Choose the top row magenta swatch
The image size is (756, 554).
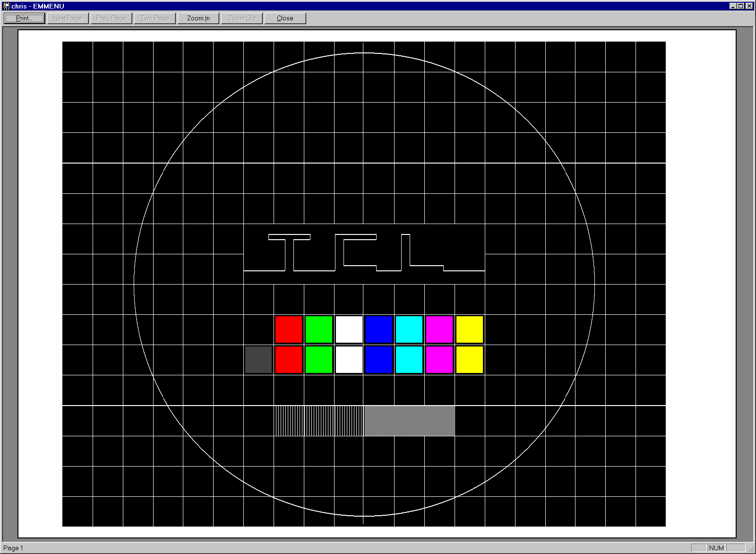click(439, 329)
